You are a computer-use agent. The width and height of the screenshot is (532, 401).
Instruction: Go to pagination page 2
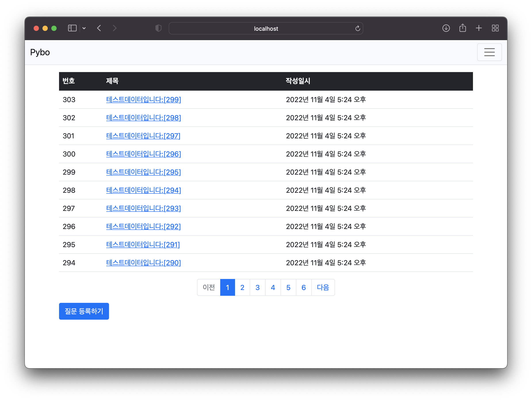click(x=242, y=287)
